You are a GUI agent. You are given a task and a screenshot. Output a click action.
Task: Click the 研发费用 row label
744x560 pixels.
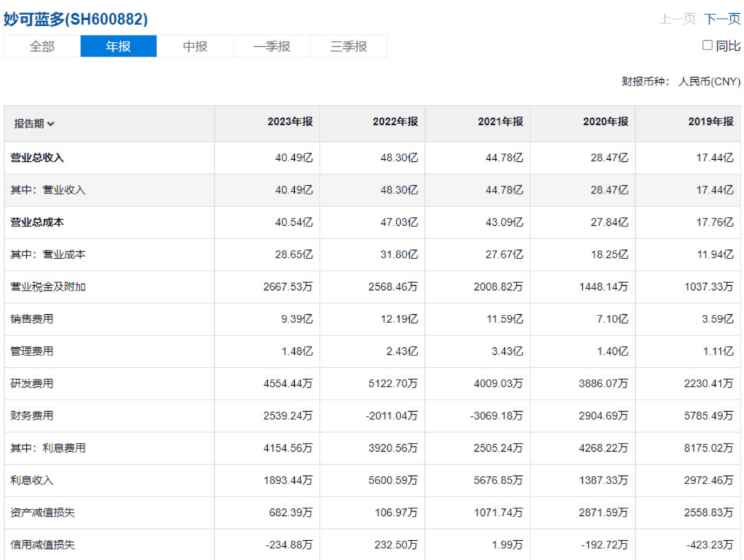coord(32,384)
